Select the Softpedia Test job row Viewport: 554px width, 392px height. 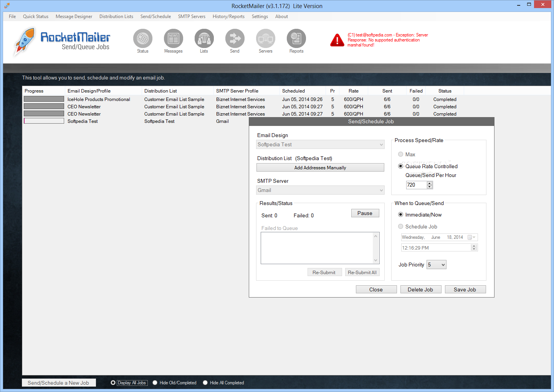pyautogui.click(x=136, y=121)
